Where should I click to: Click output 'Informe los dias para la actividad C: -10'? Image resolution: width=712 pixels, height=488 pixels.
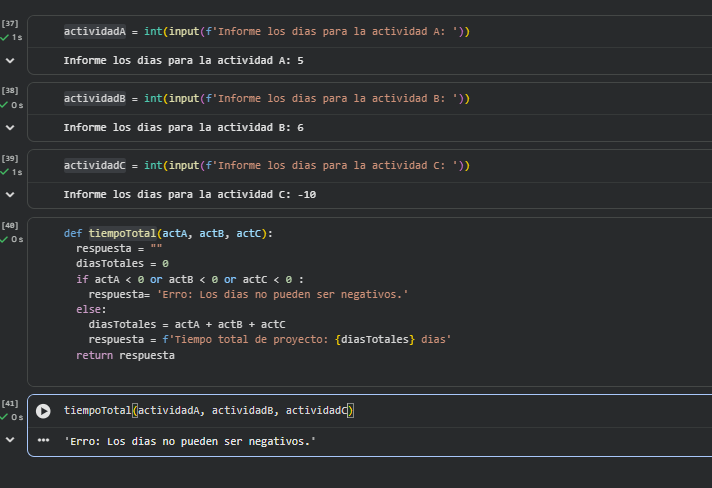(190, 194)
